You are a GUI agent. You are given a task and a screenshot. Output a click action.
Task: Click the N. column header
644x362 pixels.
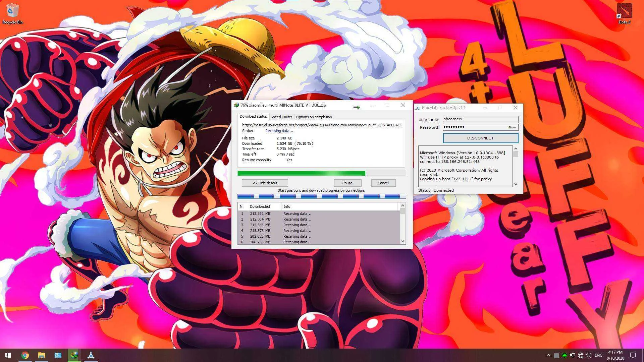point(243,206)
